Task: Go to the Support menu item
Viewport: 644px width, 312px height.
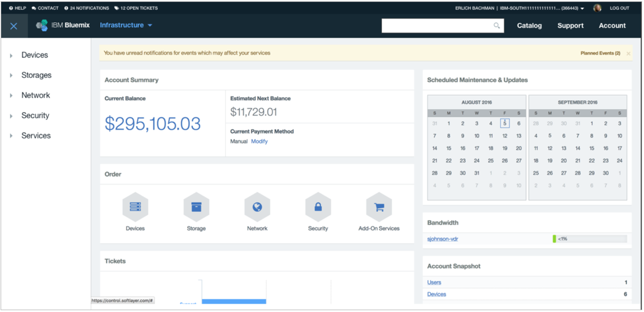Action: click(570, 26)
